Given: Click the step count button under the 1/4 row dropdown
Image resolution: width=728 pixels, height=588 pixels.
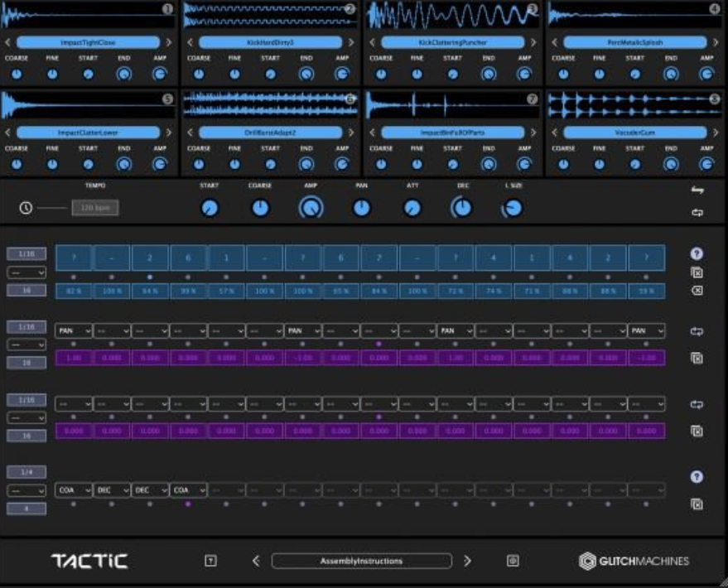Looking at the screenshot, I should (27, 508).
